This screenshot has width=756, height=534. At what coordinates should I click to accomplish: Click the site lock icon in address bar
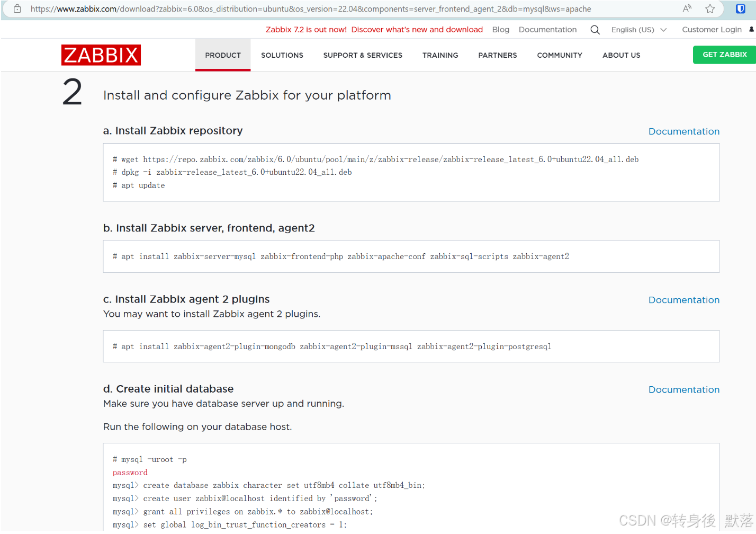[17, 8]
